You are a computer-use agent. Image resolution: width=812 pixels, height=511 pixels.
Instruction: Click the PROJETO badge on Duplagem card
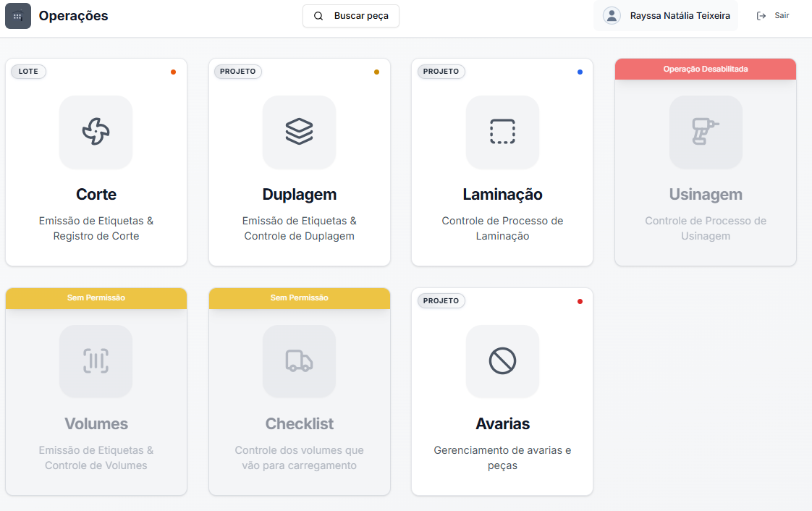coord(238,72)
